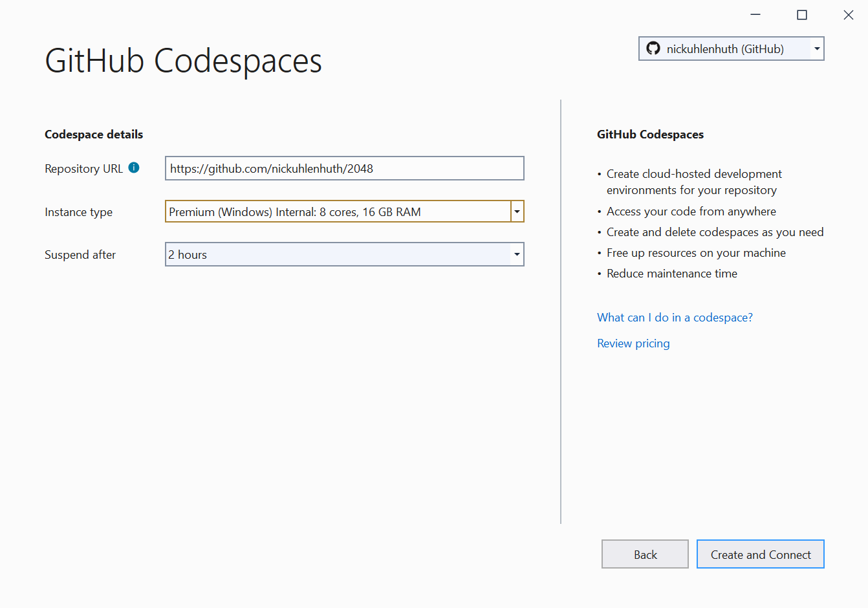Select the Premium (Windows) Internal instance type box
Viewport: 868px width, 608px height.
(338, 212)
